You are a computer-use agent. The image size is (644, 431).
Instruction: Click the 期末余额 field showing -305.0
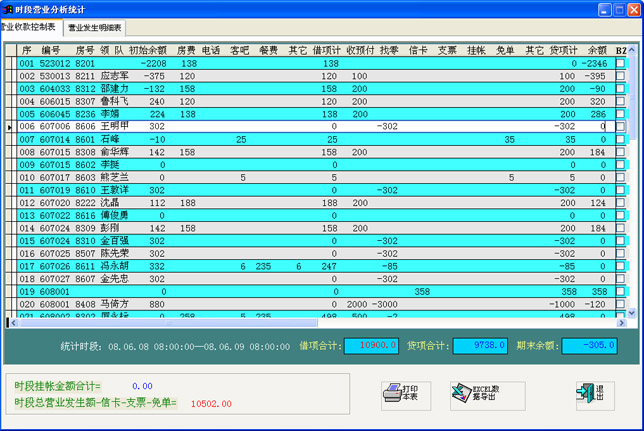point(587,346)
